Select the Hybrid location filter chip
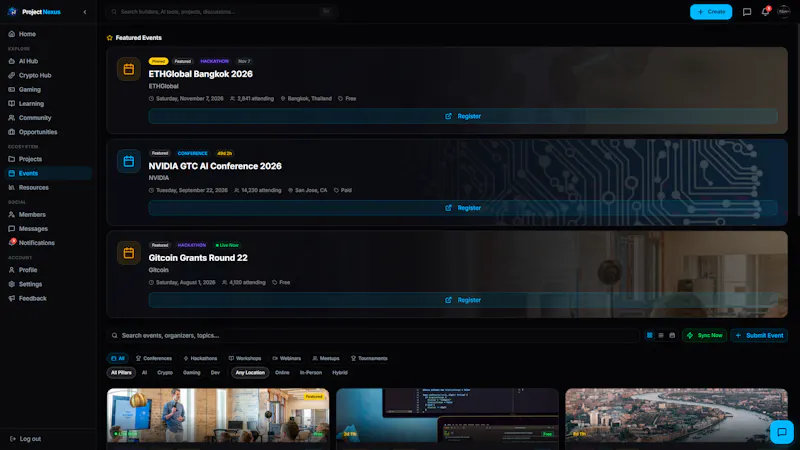Image resolution: width=800 pixels, height=450 pixels. pos(340,373)
